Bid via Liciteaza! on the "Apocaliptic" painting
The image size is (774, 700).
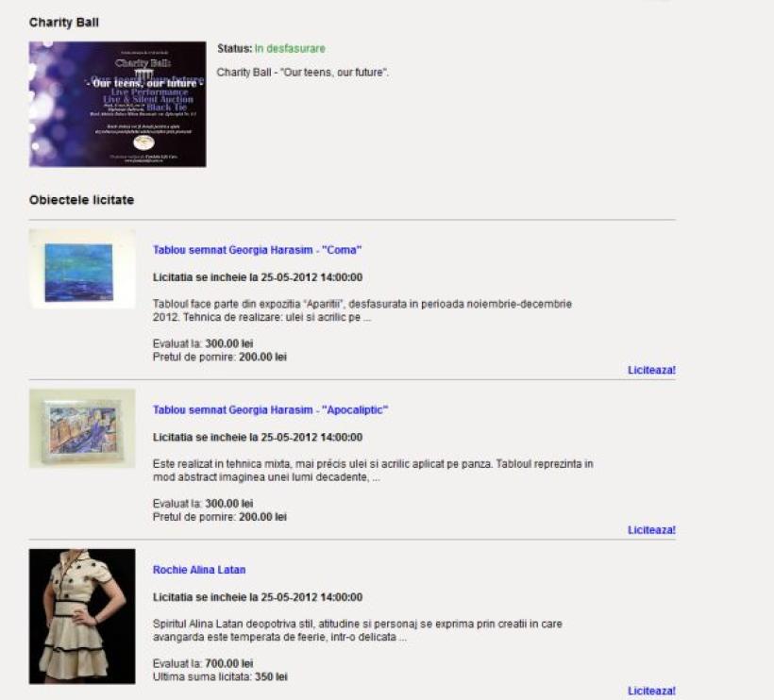click(x=651, y=530)
